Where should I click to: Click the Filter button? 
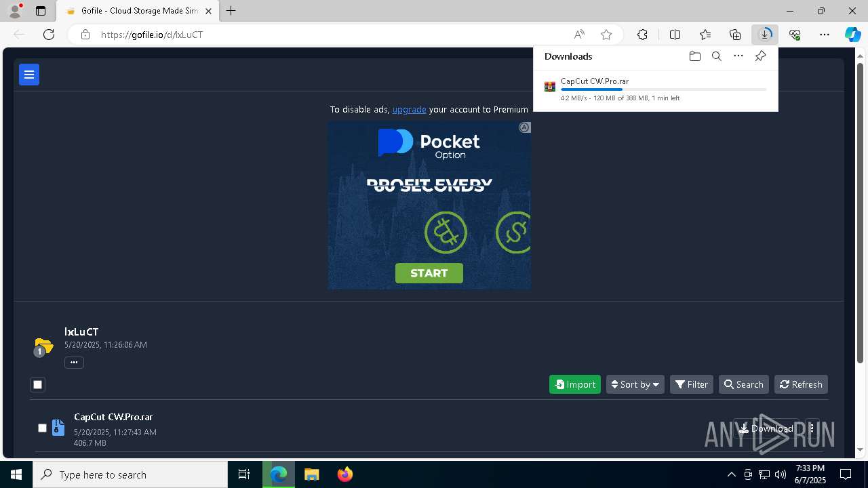[692, 384]
